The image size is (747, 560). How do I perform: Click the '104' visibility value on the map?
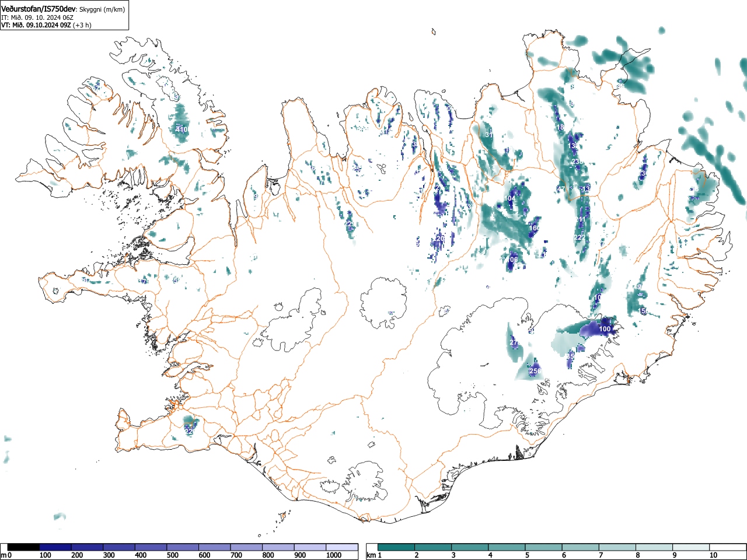pyautogui.click(x=509, y=199)
